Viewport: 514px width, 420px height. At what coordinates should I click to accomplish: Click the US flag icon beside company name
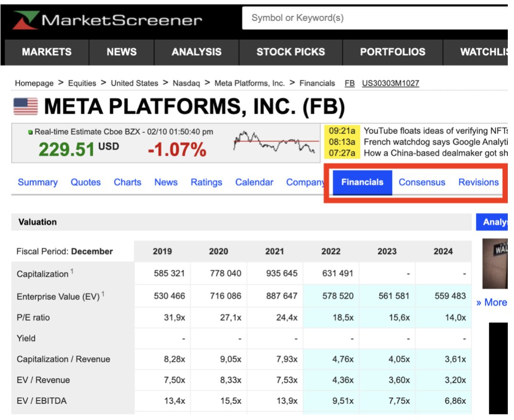[26, 106]
